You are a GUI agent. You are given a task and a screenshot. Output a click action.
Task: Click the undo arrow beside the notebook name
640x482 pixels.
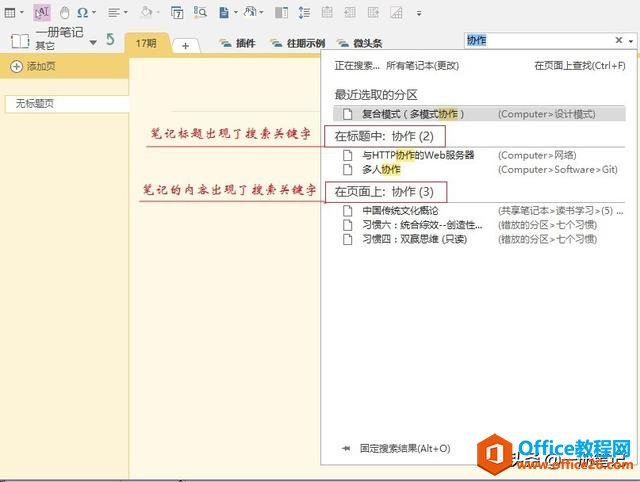(x=110, y=40)
